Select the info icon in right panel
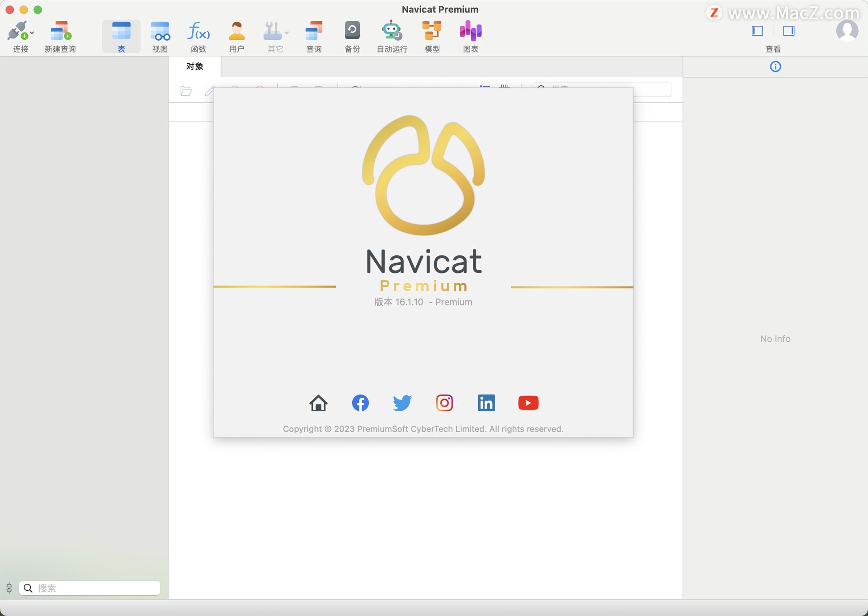Viewport: 868px width, 616px height. click(x=775, y=67)
